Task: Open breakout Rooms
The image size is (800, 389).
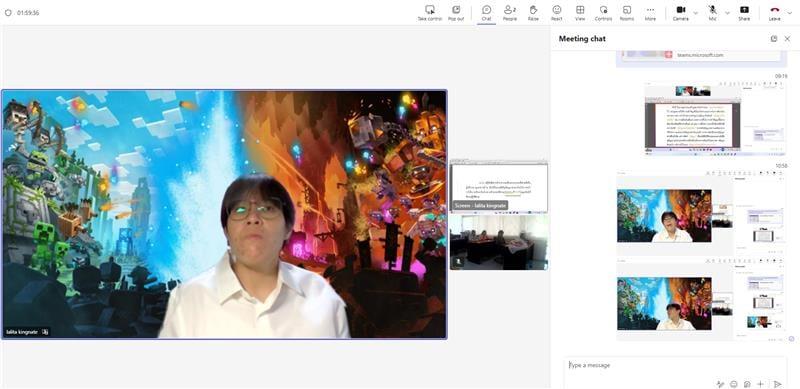Action: click(627, 13)
